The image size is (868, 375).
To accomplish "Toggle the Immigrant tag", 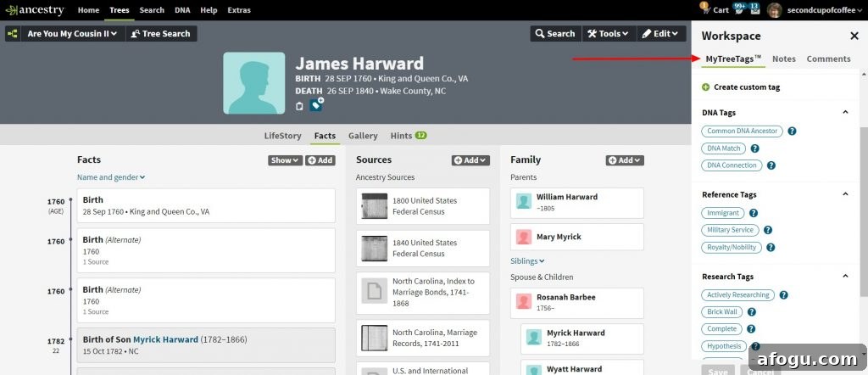I will click(x=722, y=213).
